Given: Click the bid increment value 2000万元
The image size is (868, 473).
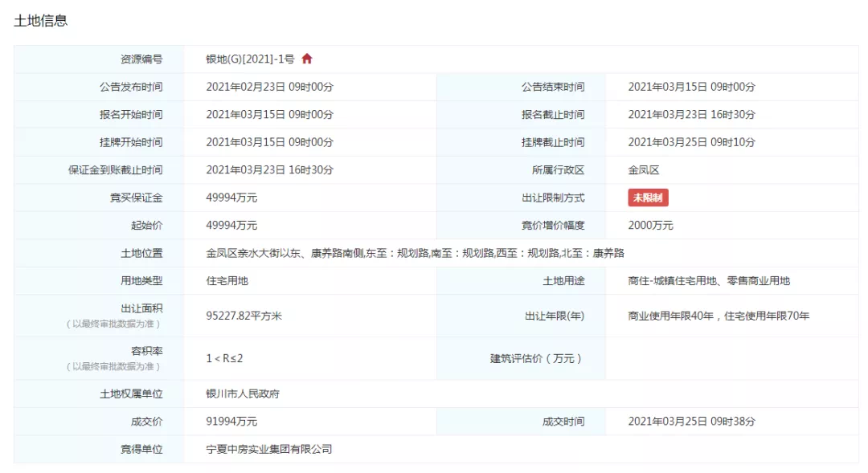Looking at the screenshot, I should tap(650, 226).
